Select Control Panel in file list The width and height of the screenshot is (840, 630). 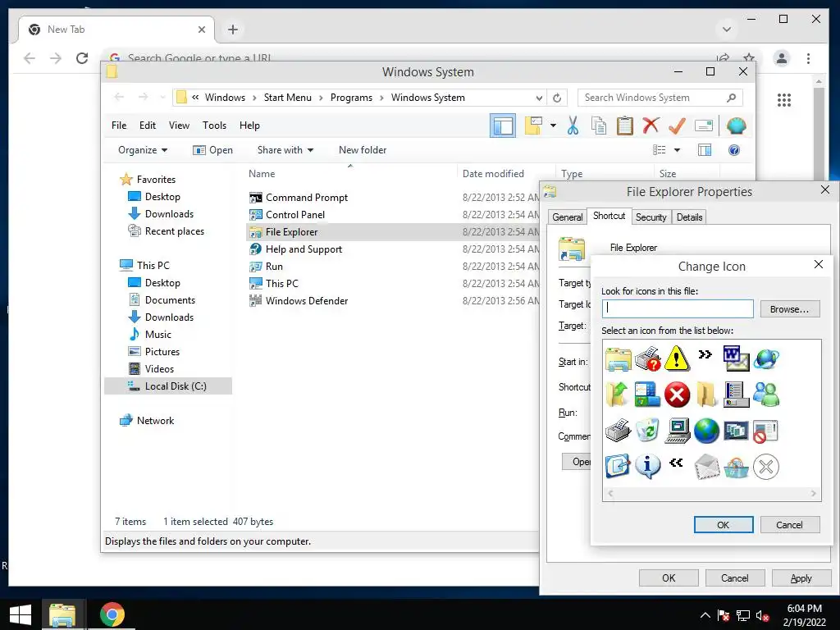point(295,215)
